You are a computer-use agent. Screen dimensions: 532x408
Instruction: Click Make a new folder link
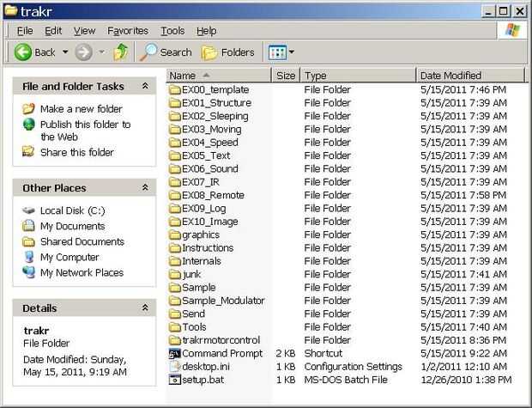click(x=82, y=109)
